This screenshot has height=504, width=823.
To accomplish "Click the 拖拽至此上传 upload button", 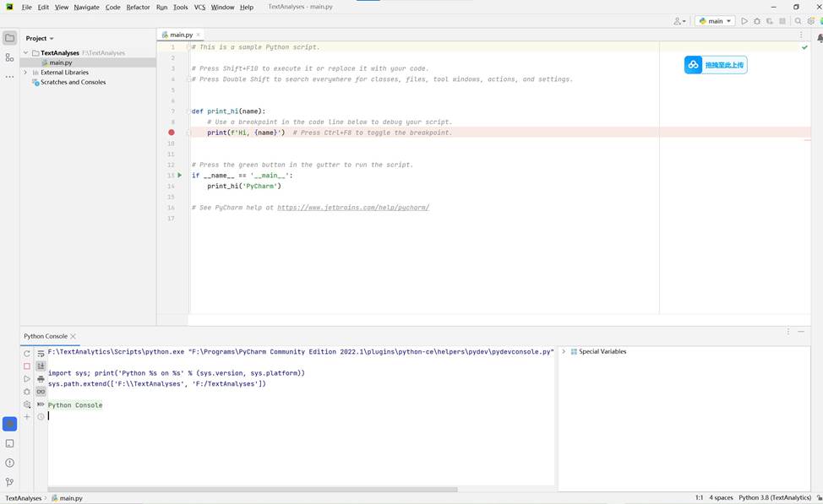I will [714, 65].
